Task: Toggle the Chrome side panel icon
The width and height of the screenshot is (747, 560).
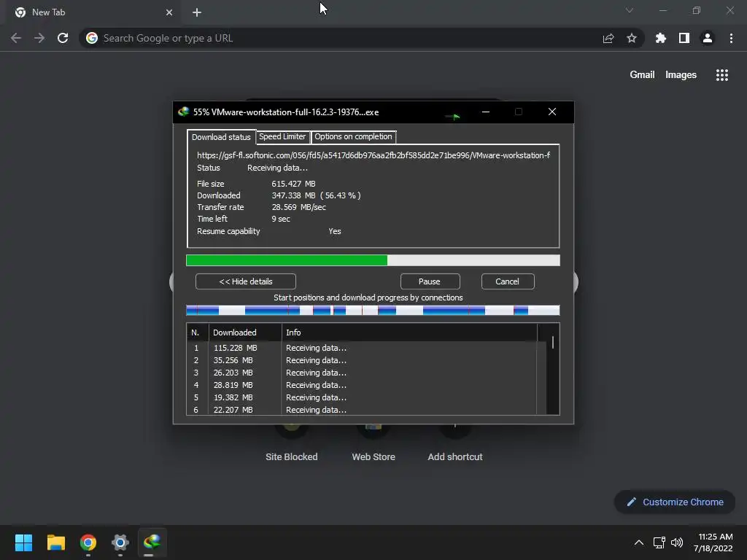Action: [684, 38]
